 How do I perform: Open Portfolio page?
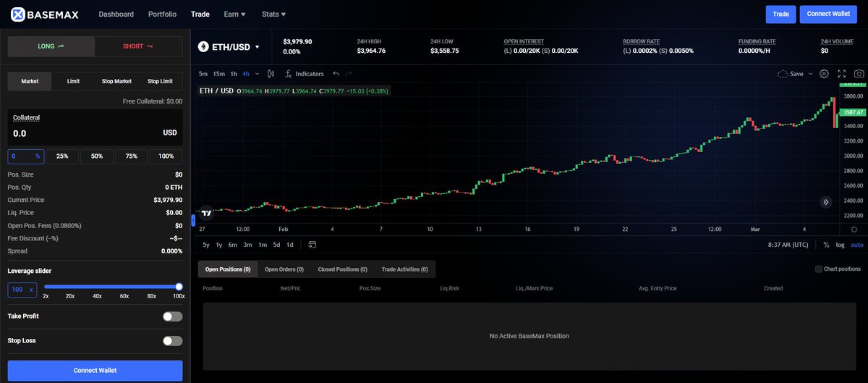point(162,14)
